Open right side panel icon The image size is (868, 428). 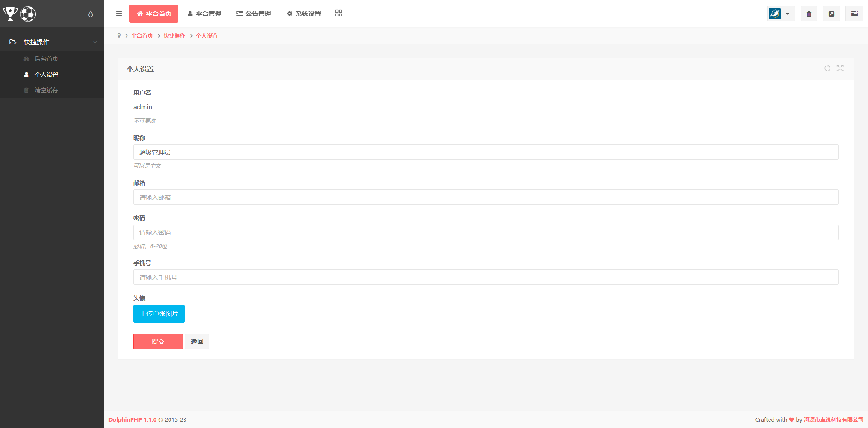(x=854, y=14)
